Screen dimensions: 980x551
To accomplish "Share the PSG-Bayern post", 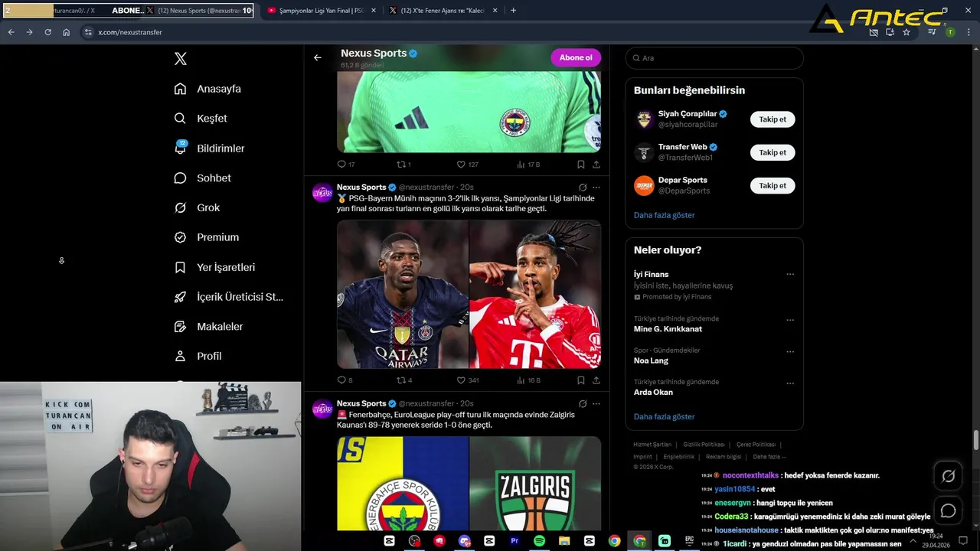I will click(x=596, y=380).
